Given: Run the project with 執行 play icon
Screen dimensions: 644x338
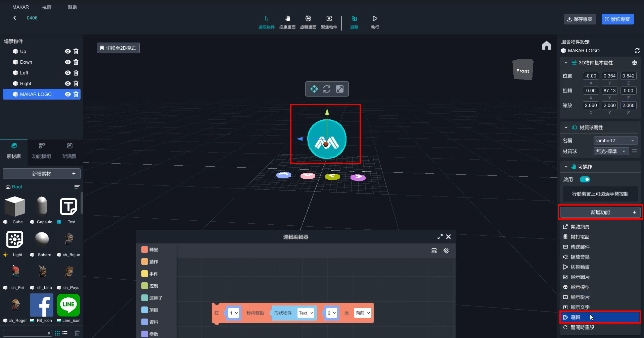Looking at the screenshot, I should click(375, 22).
